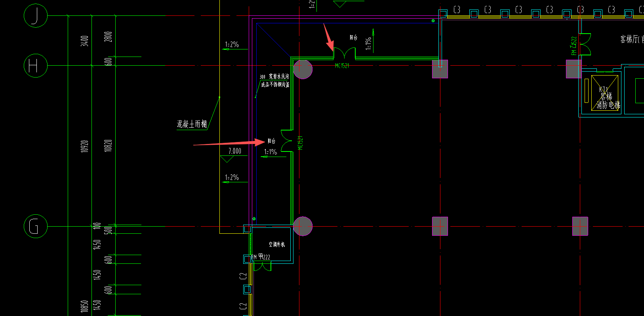
Task: Click the vertical MC1521 door label
Action: point(300,142)
